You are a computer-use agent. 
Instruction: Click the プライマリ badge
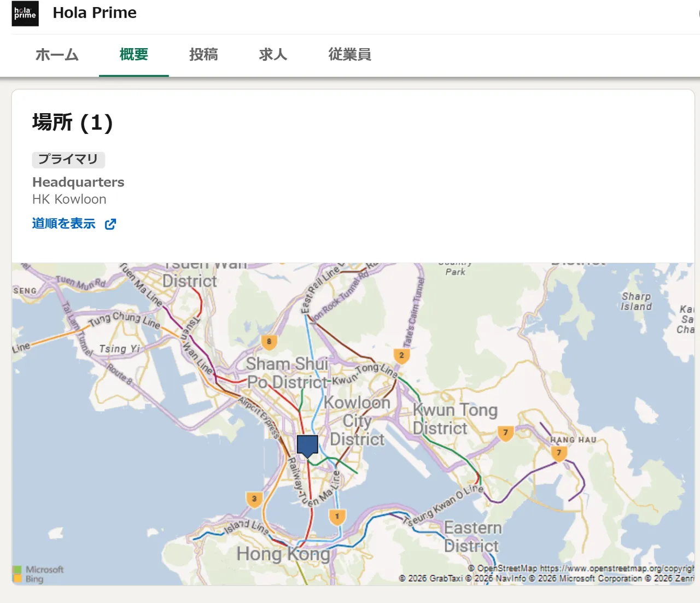(68, 160)
